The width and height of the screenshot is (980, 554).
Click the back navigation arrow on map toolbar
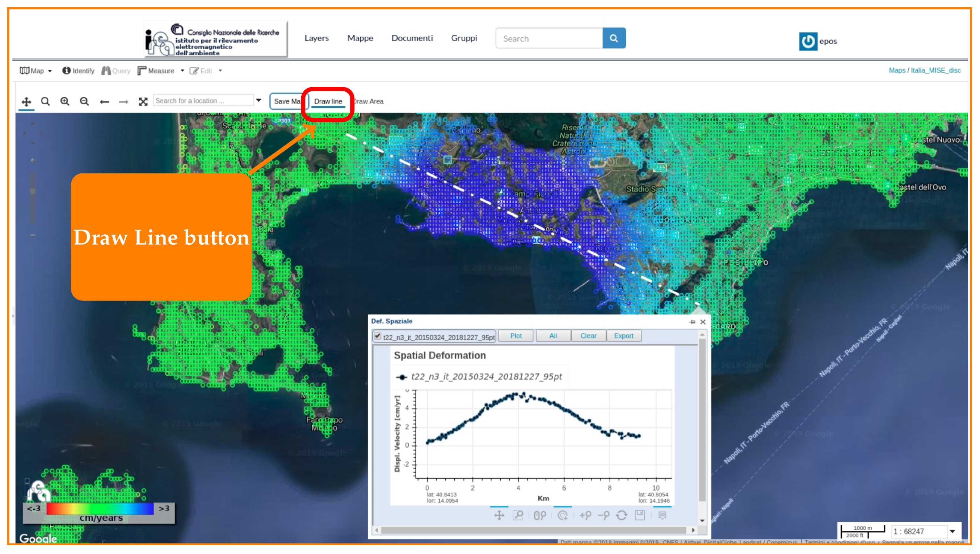(104, 102)
